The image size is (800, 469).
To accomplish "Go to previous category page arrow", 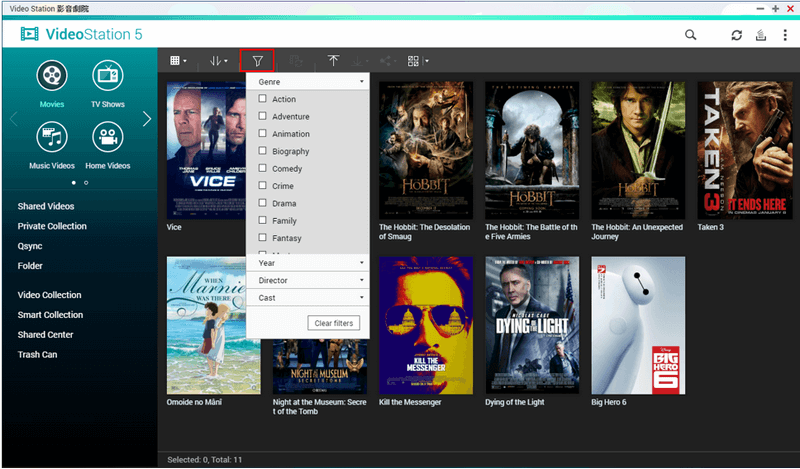I will click(14, 119).
